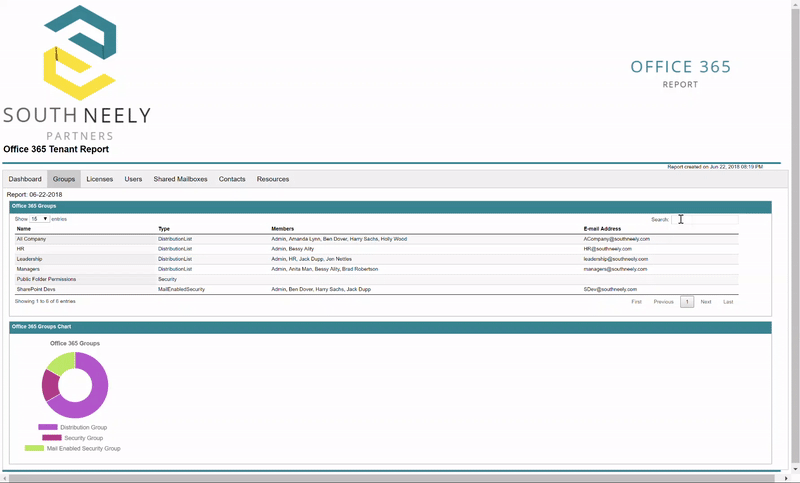Open the Users tab
The width and height of the screenshot is (800, 483).
point(133,179)
